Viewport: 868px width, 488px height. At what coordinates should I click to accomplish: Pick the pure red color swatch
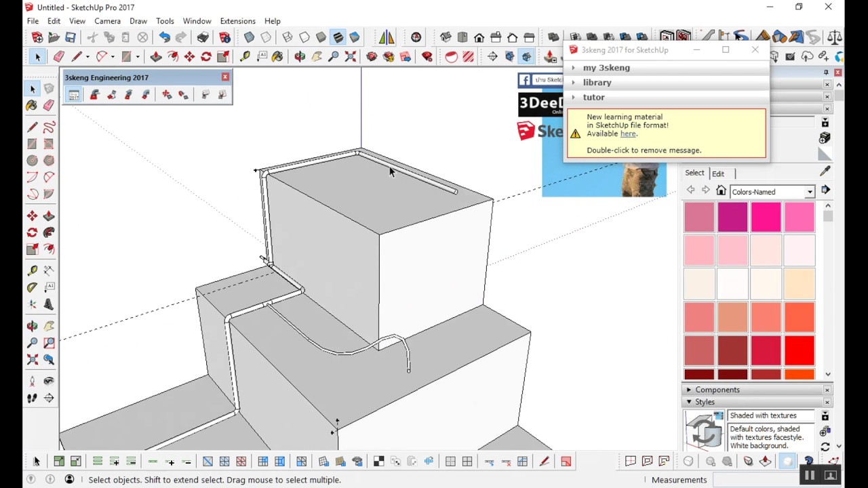(x=800, y=350)
